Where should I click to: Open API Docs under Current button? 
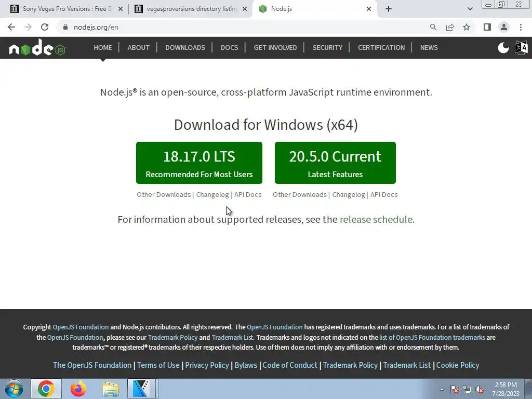384,194
